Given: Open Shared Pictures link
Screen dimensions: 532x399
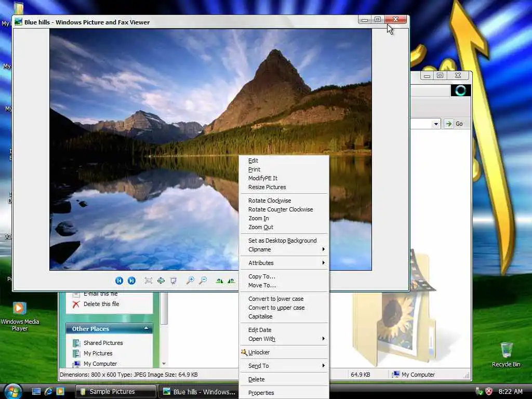Looking at the screenshot, I should pyautogui.click(x=103, y=343).
